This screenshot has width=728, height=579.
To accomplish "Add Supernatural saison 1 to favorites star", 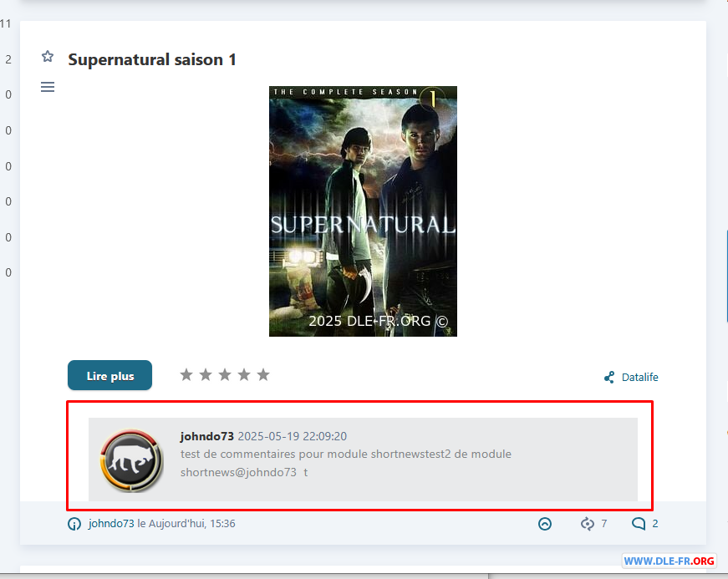I will coord(48,57).
